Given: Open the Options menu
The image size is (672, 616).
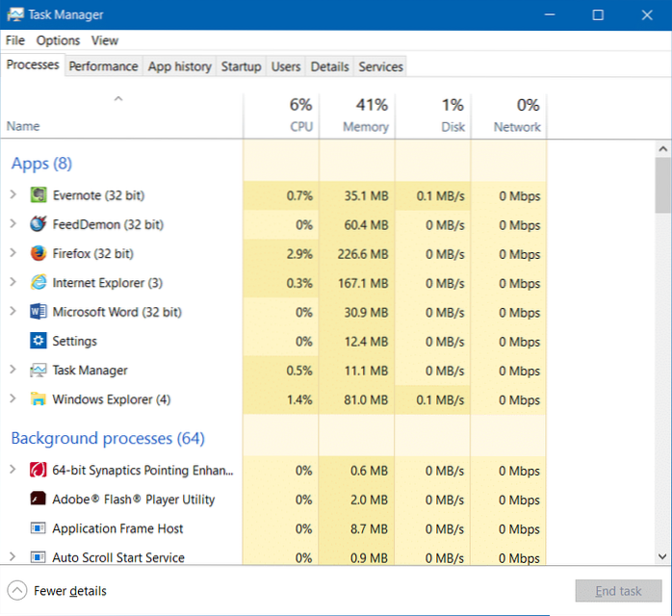Looking at the screenshot, I should pos(58,40).
